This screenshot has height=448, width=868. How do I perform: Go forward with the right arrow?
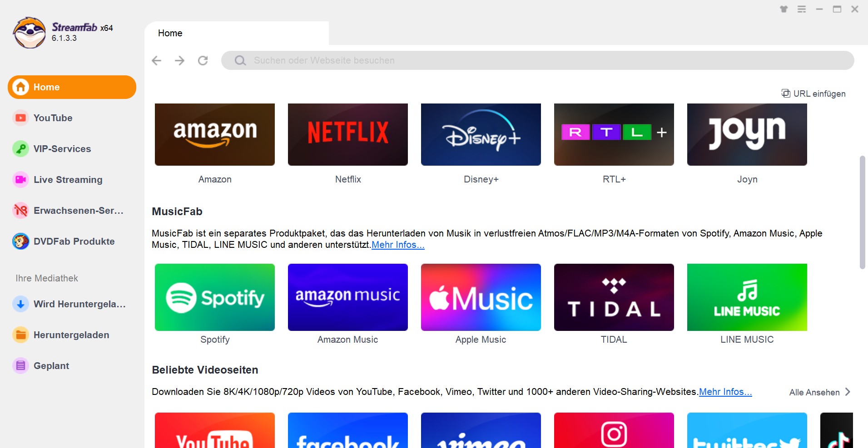(x=180, y=60)
